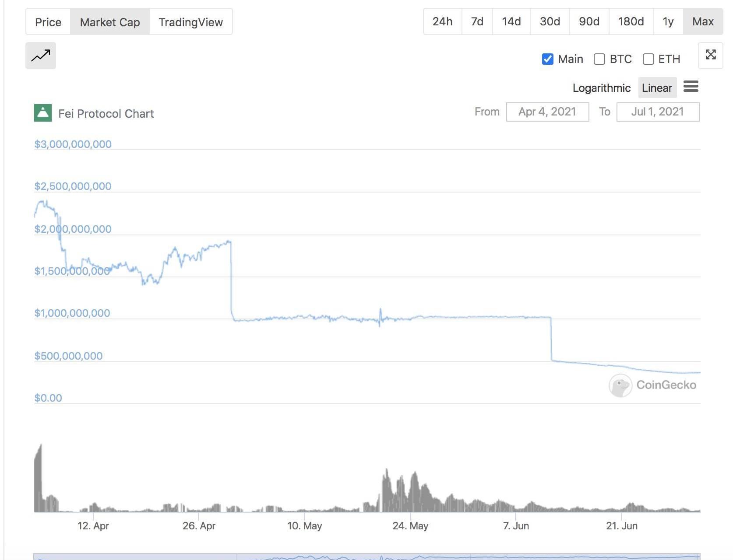Choose the 30d time range

(550, 21)
